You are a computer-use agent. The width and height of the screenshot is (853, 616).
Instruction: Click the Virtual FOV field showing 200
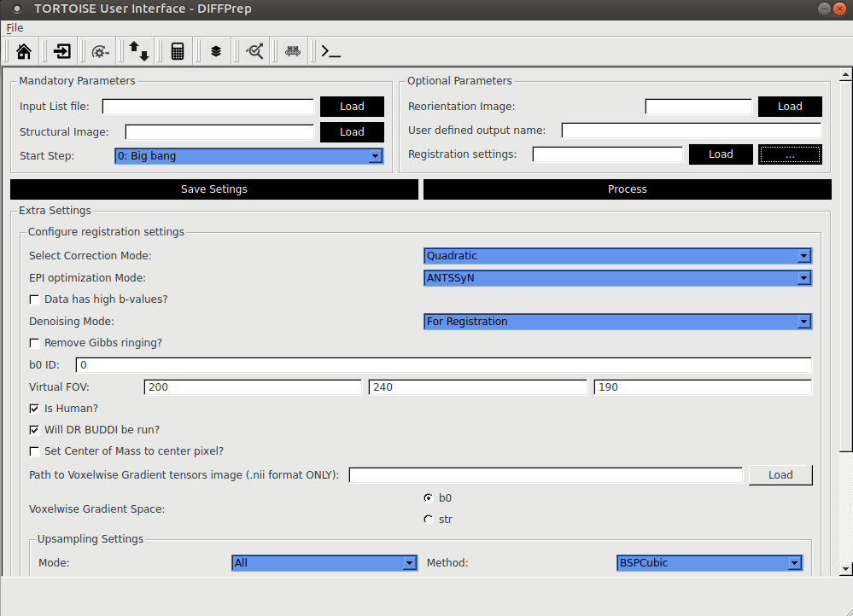253,387
